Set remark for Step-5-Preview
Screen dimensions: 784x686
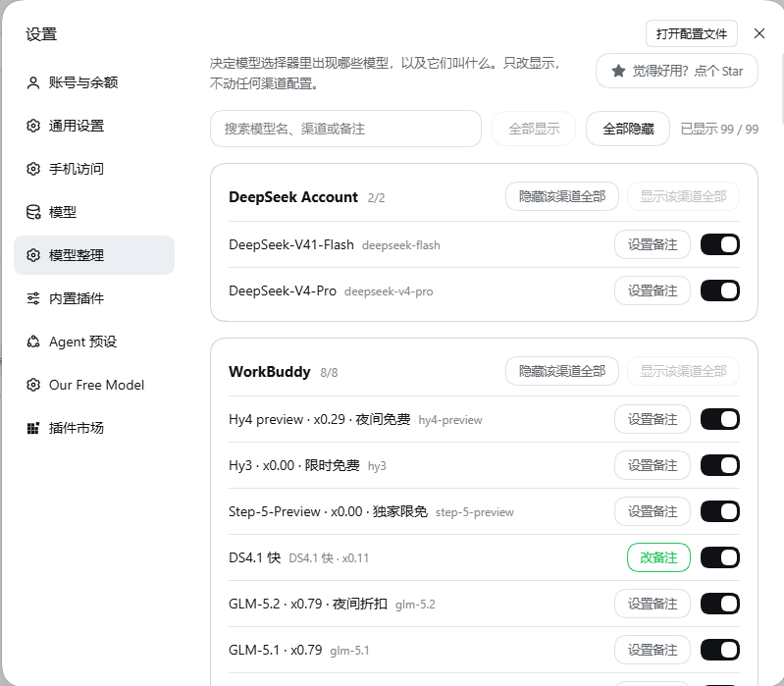coord(653,511)
